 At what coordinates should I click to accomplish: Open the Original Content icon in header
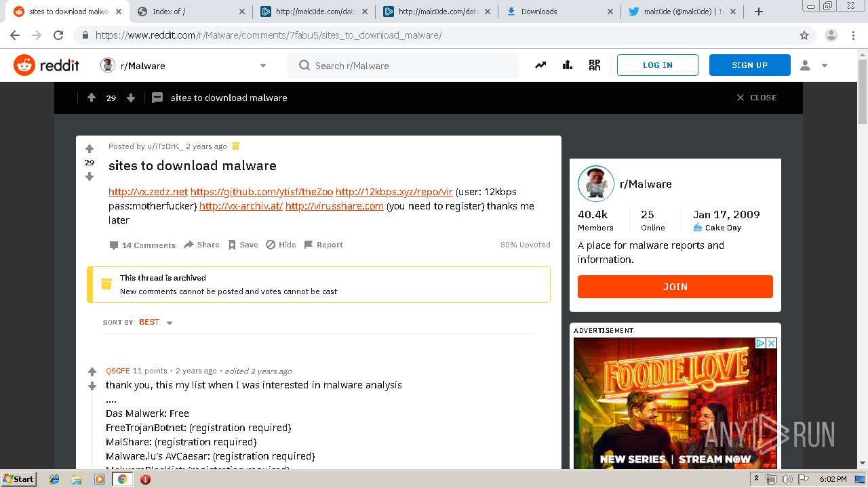point(595,65)
